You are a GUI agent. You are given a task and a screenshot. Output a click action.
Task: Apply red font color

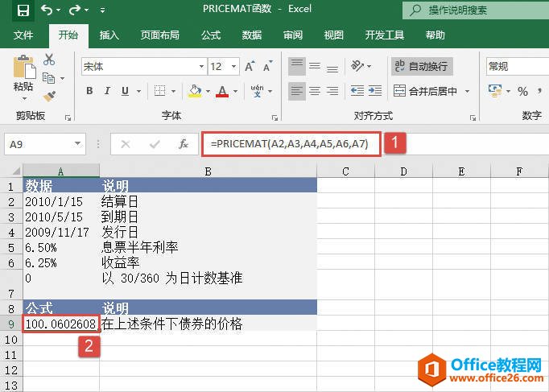[x=222, y=91]
